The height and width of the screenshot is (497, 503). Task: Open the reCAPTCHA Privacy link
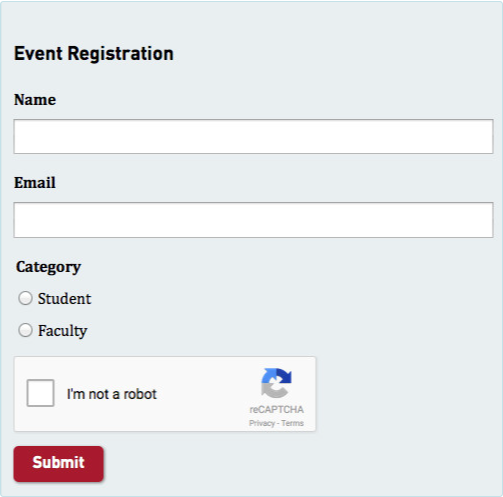pyautogui.click(x=262, y=423)
